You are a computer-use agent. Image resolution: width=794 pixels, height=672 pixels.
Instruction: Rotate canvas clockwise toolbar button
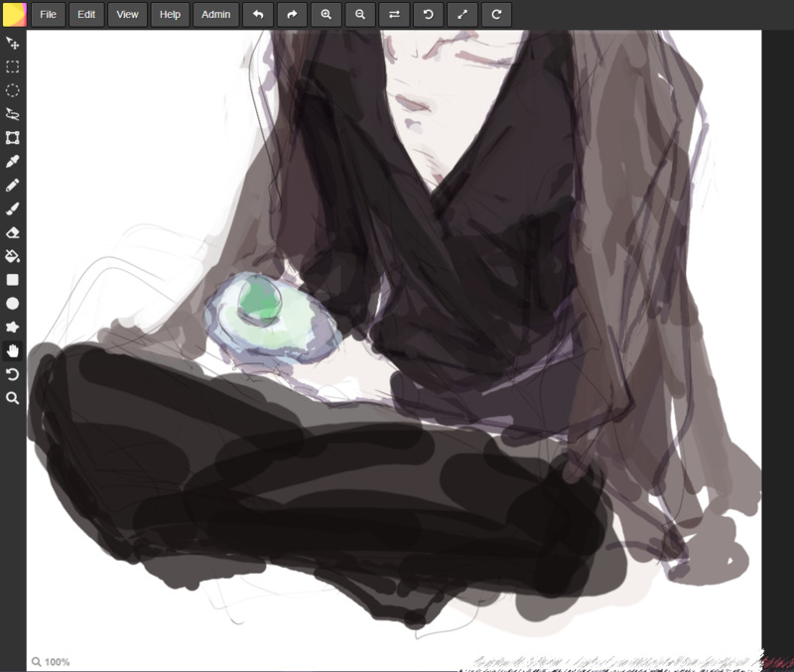496,14
